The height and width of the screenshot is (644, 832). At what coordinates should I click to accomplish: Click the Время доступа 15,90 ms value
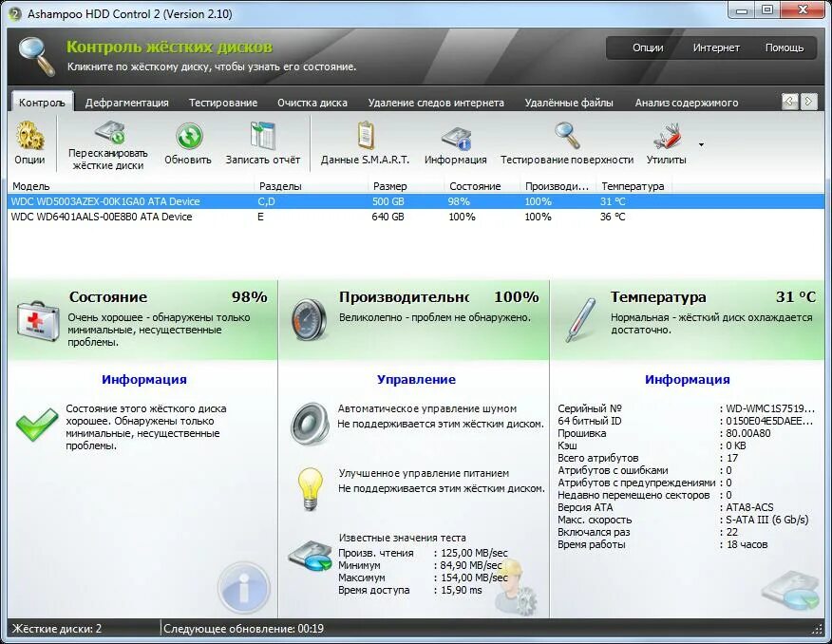coord(461,590)
